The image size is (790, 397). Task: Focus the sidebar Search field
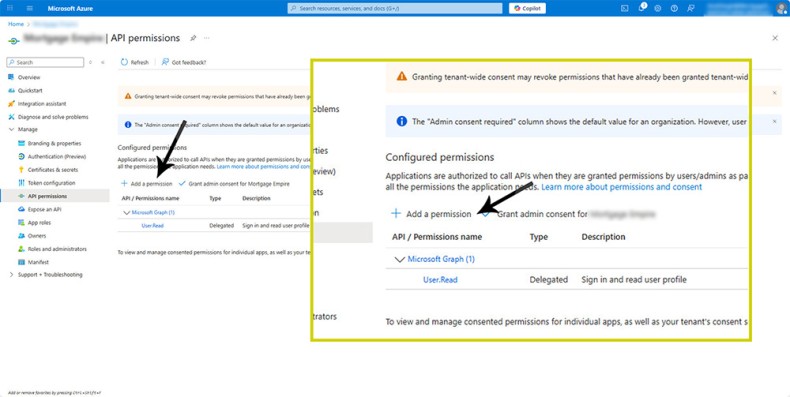(45, 62)
